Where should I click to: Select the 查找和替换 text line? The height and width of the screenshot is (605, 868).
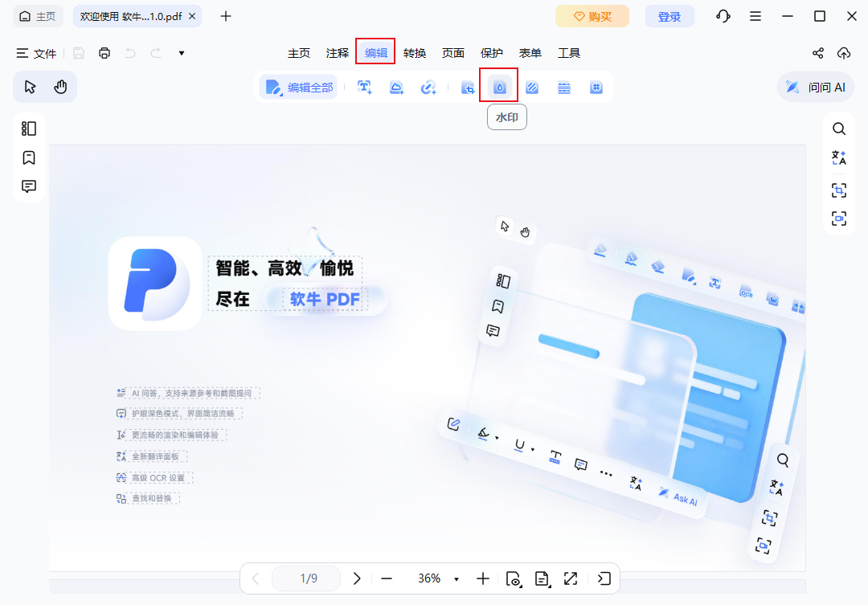pyautogui.click(x=152, y=498)
